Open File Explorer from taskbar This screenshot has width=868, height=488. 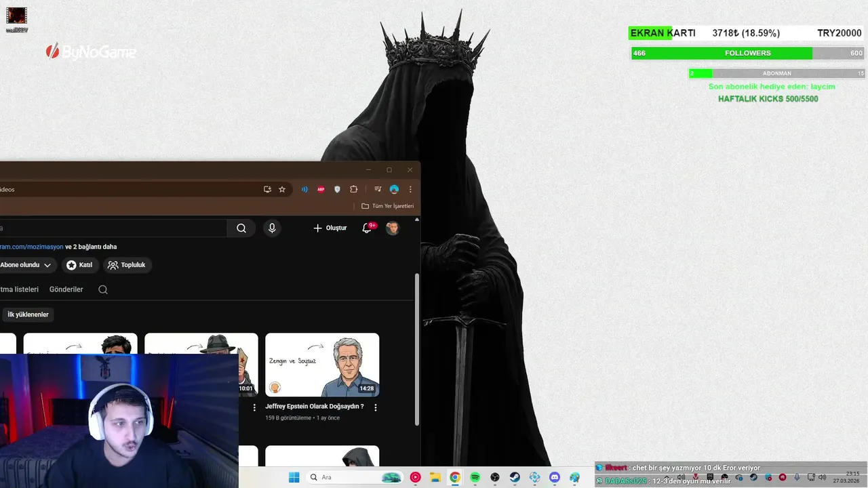pyautogui.click(x=435, y=477)
